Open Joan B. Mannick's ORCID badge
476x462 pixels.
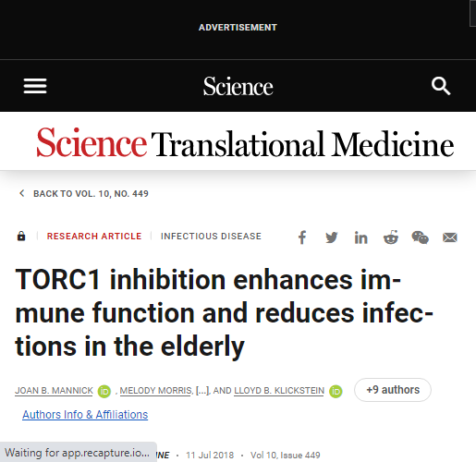click(104, 391)
